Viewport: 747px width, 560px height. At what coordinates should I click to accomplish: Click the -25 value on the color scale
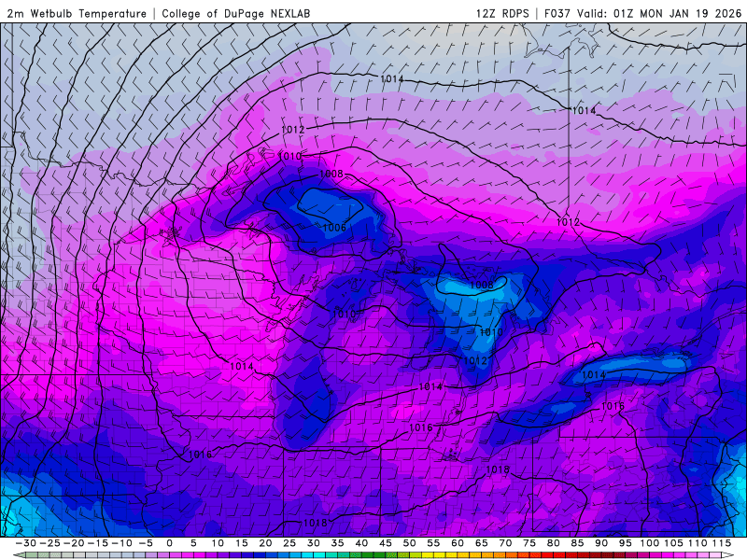pos(49,543)
